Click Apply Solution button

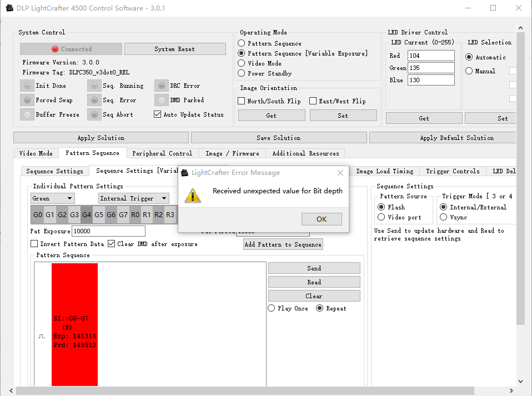pos(101,138)
